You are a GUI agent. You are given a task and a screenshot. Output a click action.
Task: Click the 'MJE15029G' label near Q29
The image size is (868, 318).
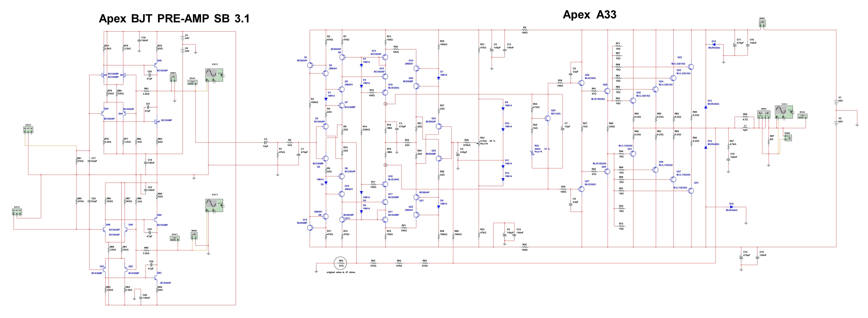pyautogui.click(x=599, y=163)
